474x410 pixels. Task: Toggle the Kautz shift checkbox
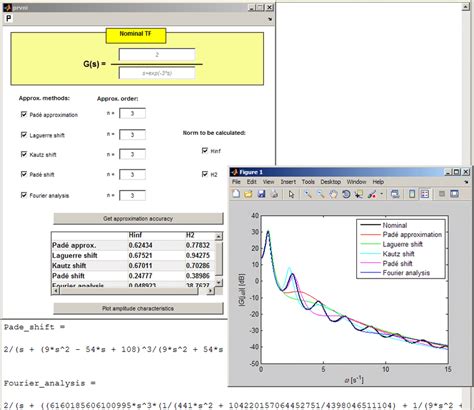tap(24, 154)
